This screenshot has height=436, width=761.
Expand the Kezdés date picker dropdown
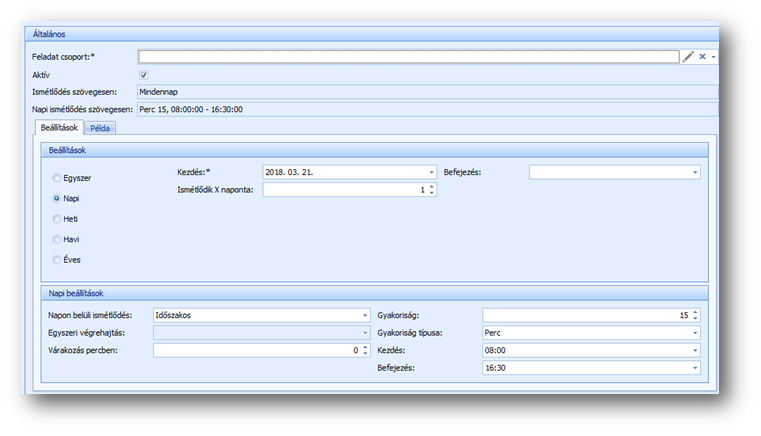(431, 172)
